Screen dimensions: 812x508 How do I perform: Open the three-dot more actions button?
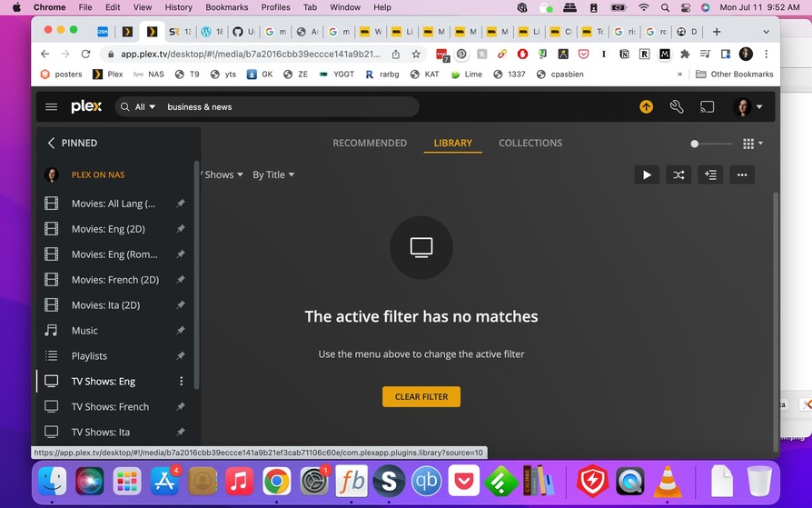tap(742, 175)
